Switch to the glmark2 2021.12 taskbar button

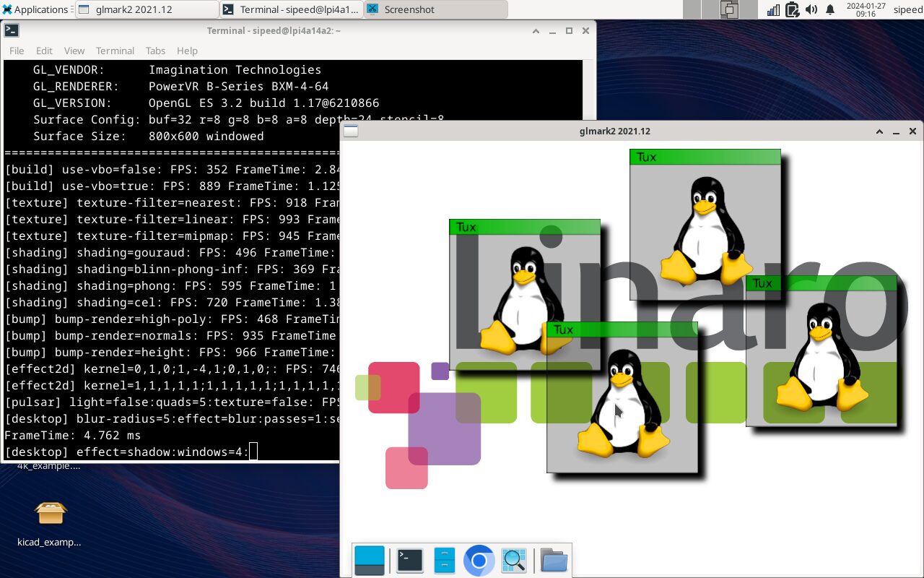pos(147,9)
